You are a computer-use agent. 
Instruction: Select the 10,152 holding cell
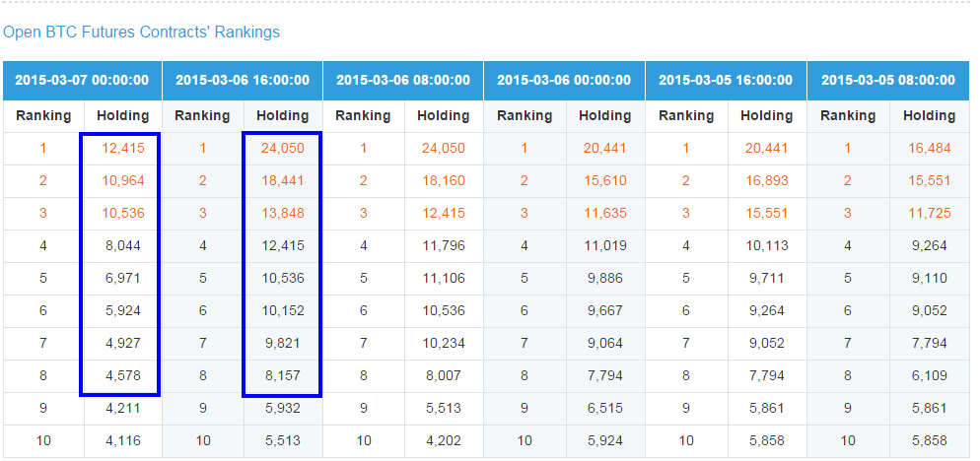pyautogui.click(x=283, y=310)
